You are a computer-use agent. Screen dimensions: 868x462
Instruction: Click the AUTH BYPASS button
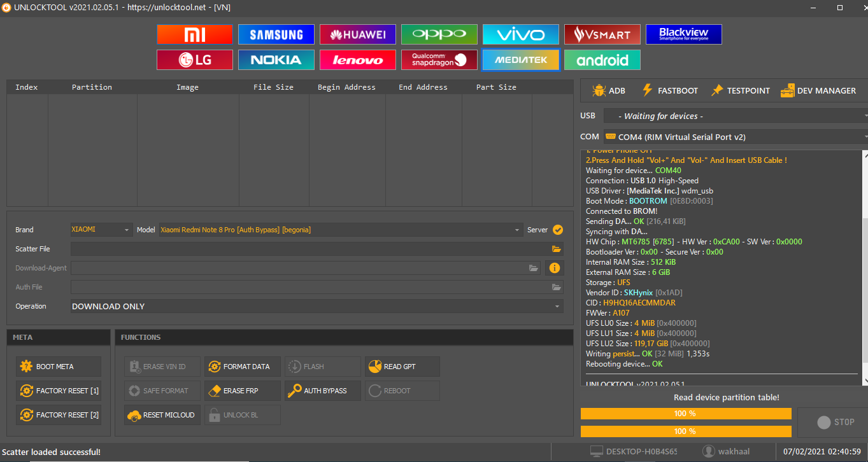323,391
